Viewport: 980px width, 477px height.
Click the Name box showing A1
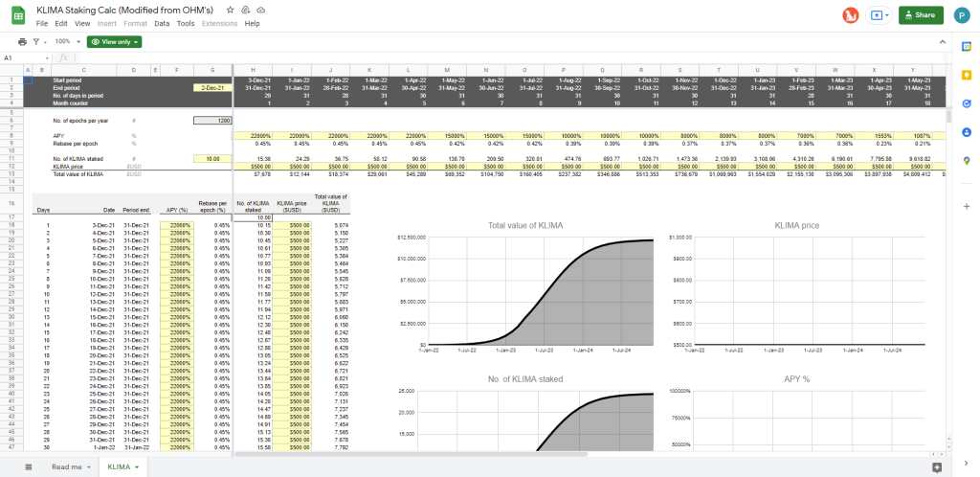tap(26, 57)
